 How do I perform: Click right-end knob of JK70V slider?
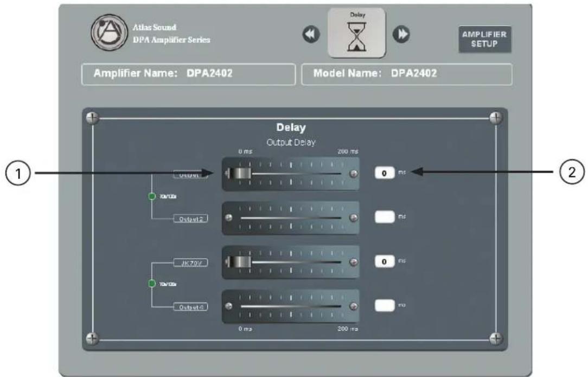point(353,262)
